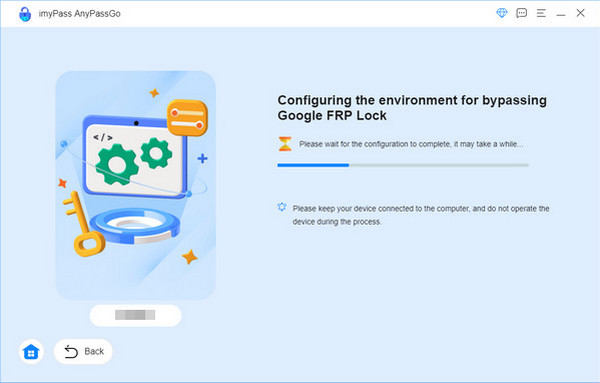Click the golden key graphic
Screen dimensions: 600x383
point(83,224)
